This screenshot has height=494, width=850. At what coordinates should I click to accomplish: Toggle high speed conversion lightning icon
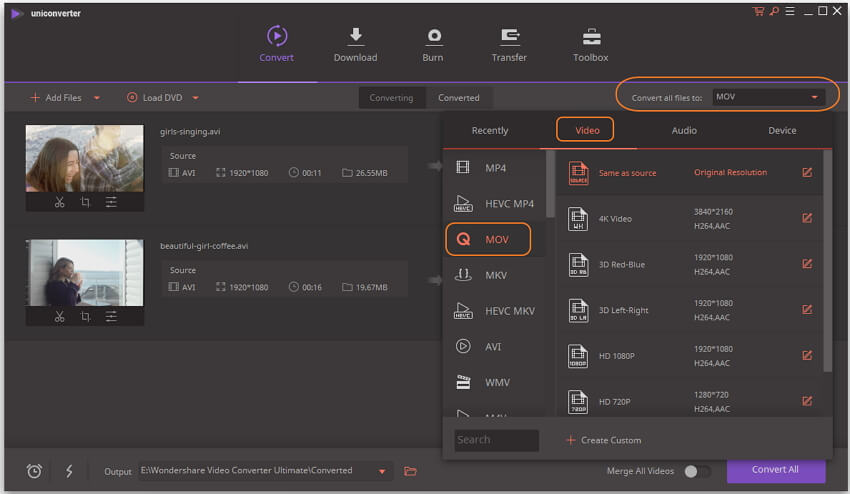(x=69, y=471)
